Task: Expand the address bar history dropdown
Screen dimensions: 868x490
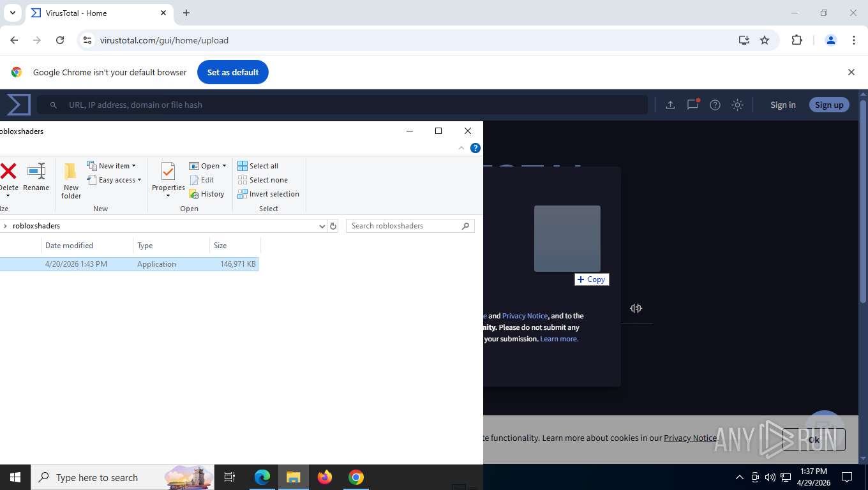Action: point(322,226)
